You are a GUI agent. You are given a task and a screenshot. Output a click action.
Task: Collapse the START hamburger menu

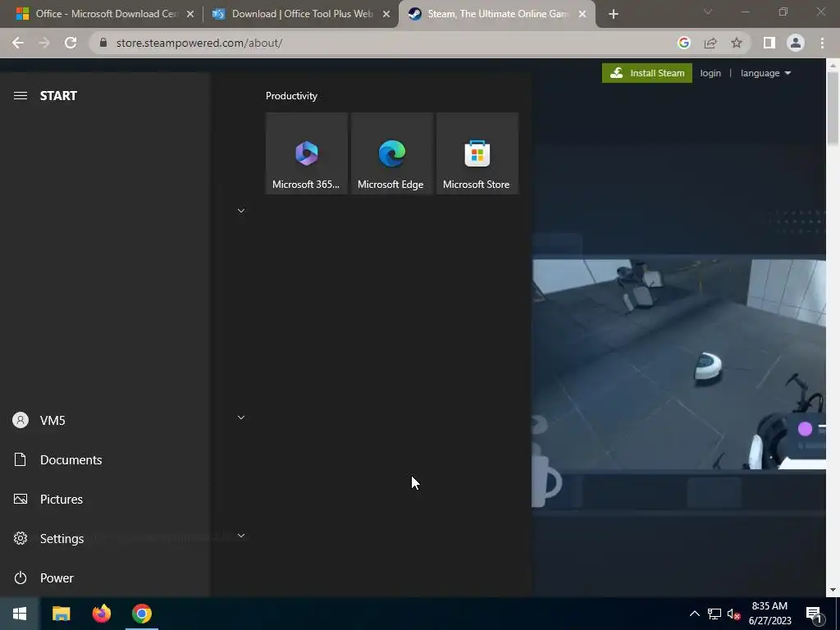point(21,96)
